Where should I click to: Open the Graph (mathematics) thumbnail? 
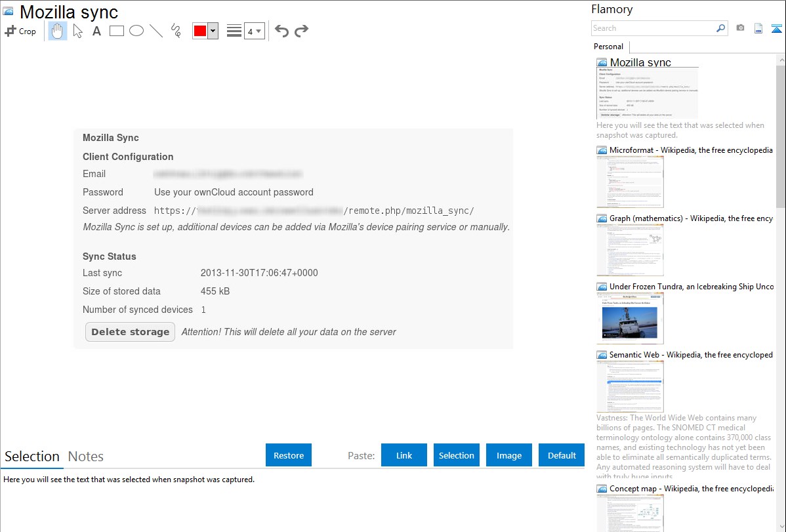[x=630, y=250]
